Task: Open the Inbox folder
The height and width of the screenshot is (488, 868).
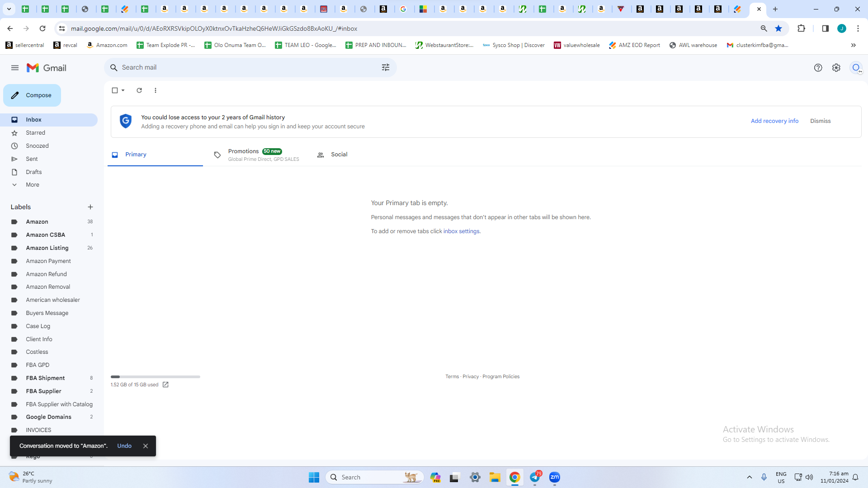Action: 49,120
